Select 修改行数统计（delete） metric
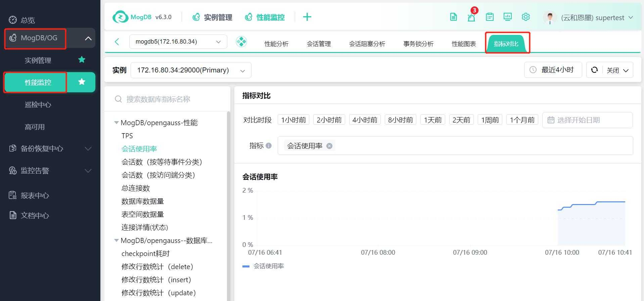Viewport: 644px width, 301px height. pyautogui.click(x=157, y=266)
